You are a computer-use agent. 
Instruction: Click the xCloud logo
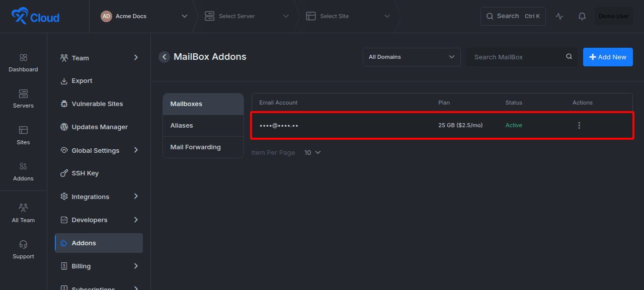coord(35,17)
